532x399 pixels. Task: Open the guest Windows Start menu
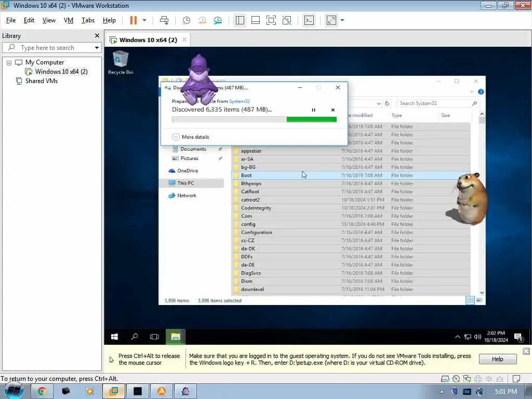point(115,337)
